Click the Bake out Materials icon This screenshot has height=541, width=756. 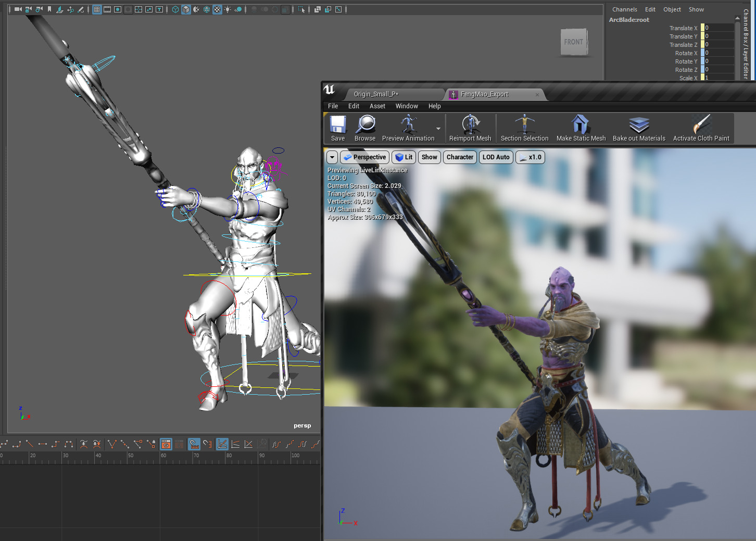click(639, 125)
